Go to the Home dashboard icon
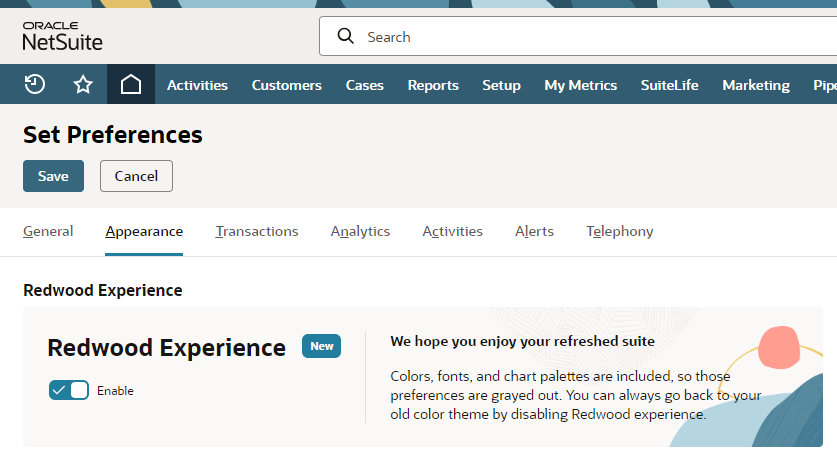The image size is (837, 458). pyautogui.click(x=131, y=84)
